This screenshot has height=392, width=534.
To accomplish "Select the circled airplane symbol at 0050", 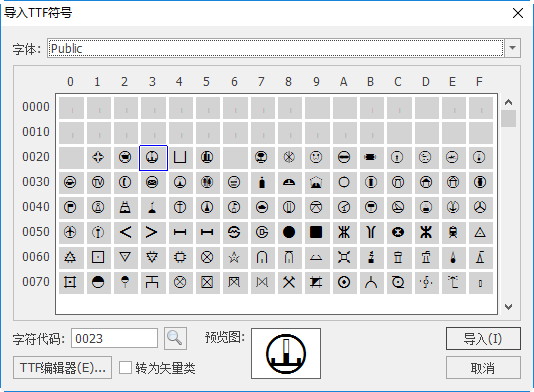I will tap(70, 232).
